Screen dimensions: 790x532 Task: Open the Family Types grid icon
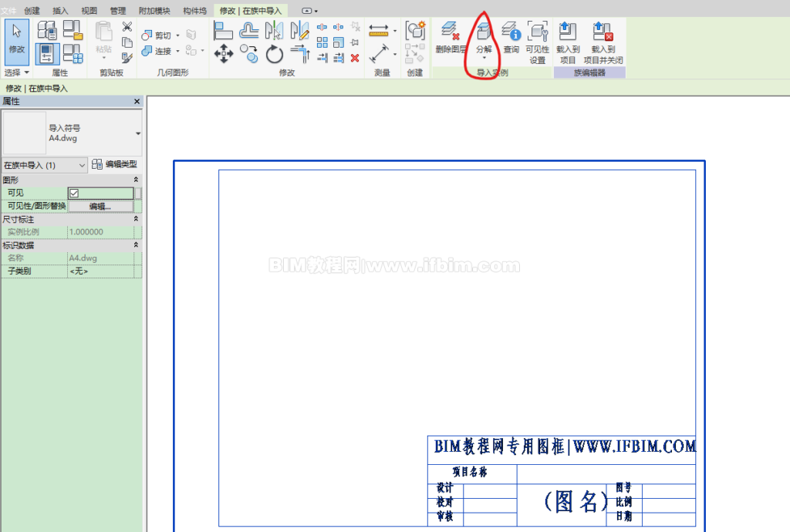[x=73, y=54]
